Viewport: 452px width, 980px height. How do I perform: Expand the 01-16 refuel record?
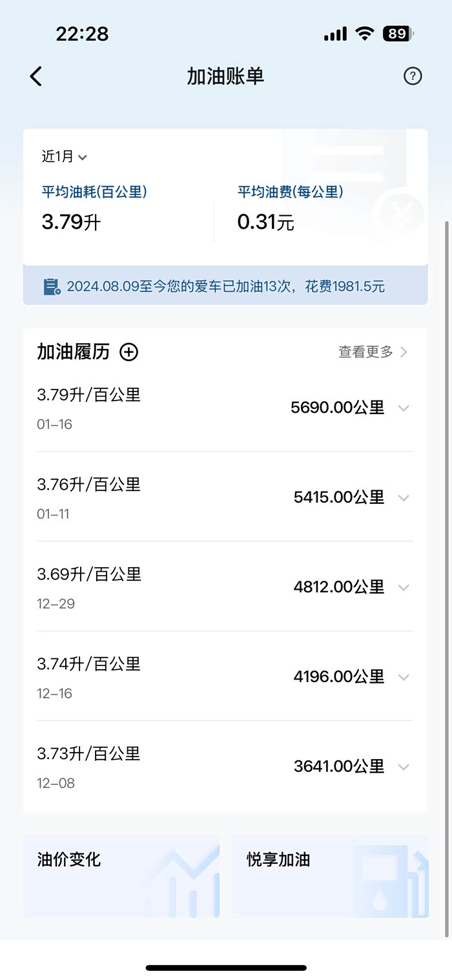404,408
